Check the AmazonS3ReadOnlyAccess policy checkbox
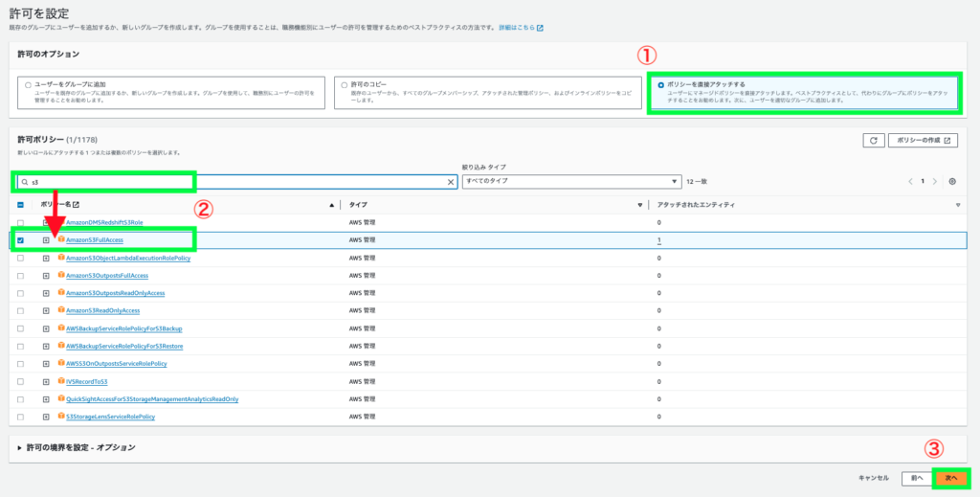The image size is (980, 497). point(20,311)
